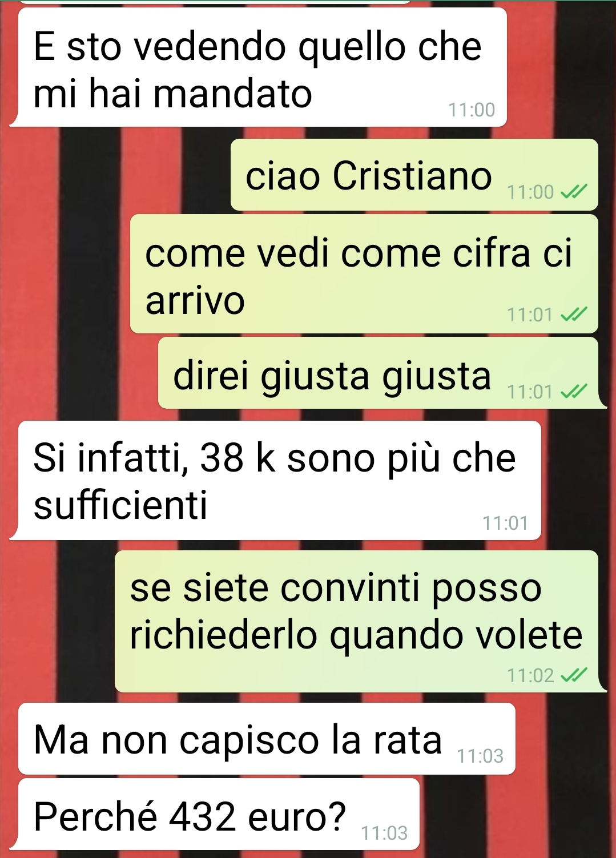The width and height of the screenshot is (616, 858).
Task: Tap the 11:01 timestamp on '38 k' message
Action: [505, 523]
